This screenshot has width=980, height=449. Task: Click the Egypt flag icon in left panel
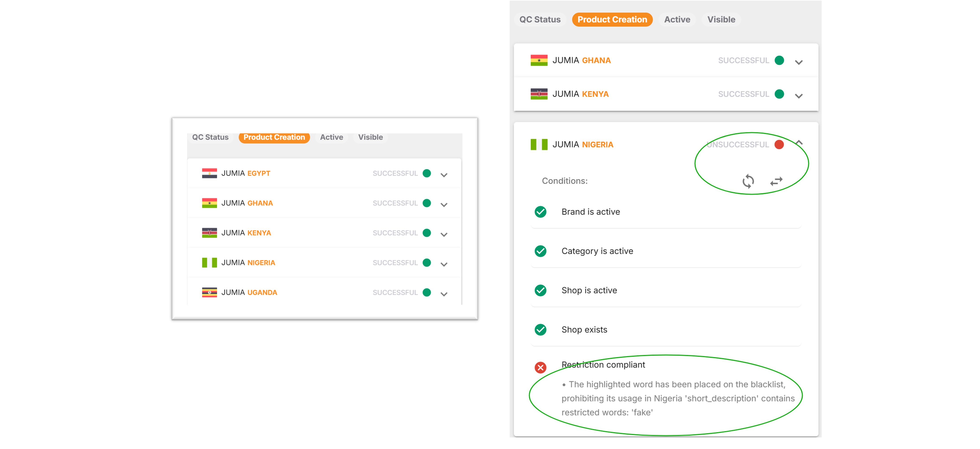click(x=209, y=173)
